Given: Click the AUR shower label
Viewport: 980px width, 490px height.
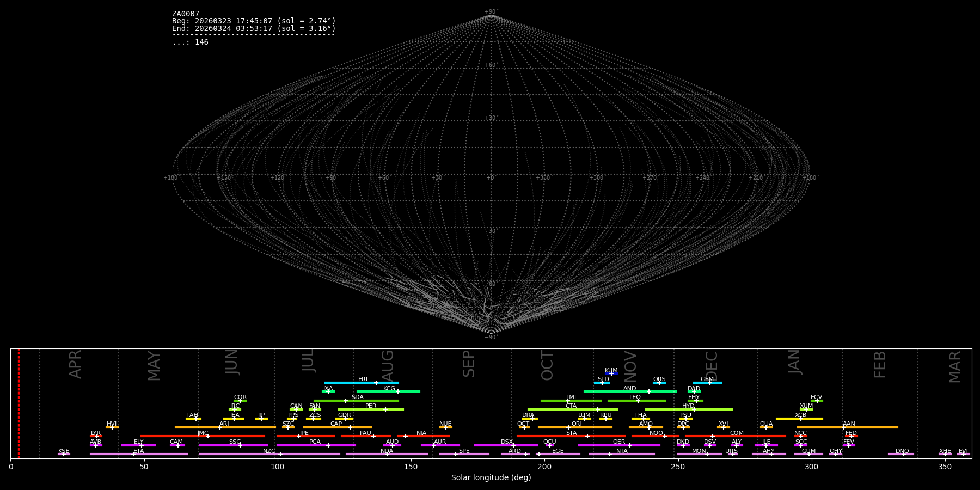Looking at the screenshot, I should pos(440,442).
